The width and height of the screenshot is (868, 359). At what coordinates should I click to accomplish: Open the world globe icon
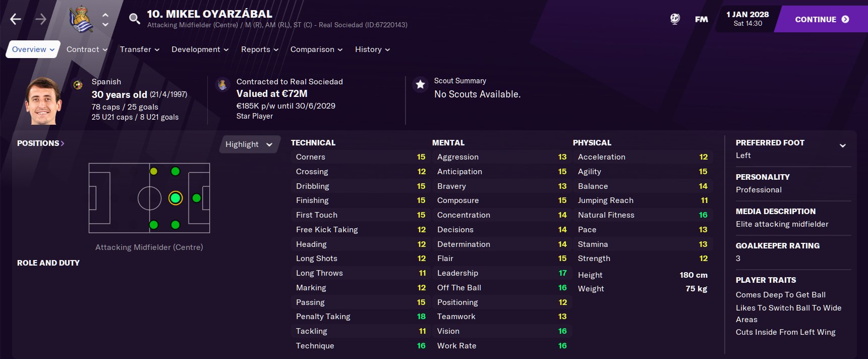tap(675, 19)
